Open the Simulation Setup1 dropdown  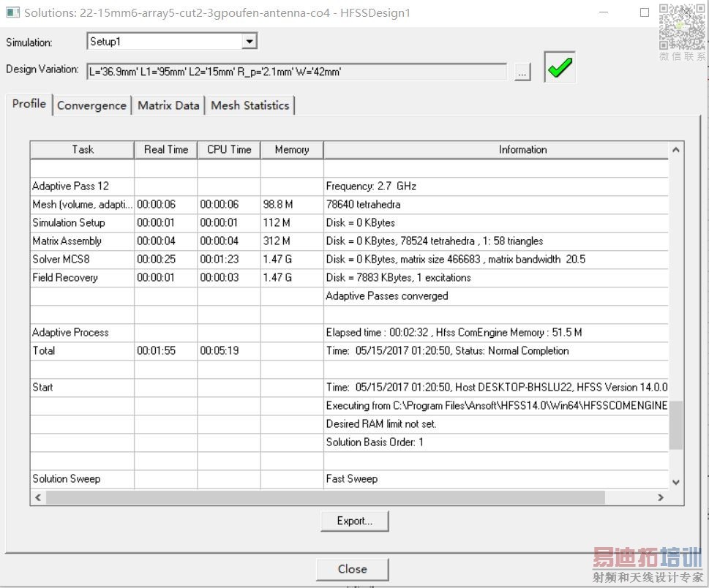pyautogui.click(x=249, y=42)
